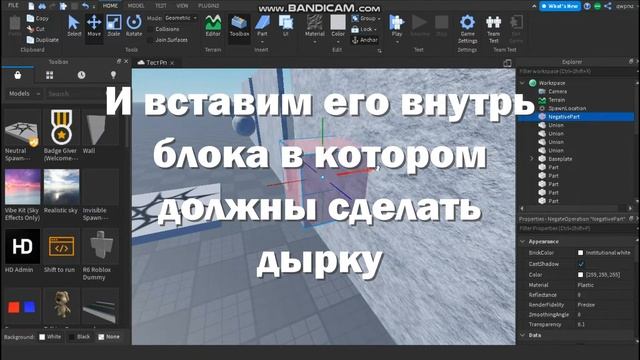Choose the Select tool in the ribbon

[74, 26]
